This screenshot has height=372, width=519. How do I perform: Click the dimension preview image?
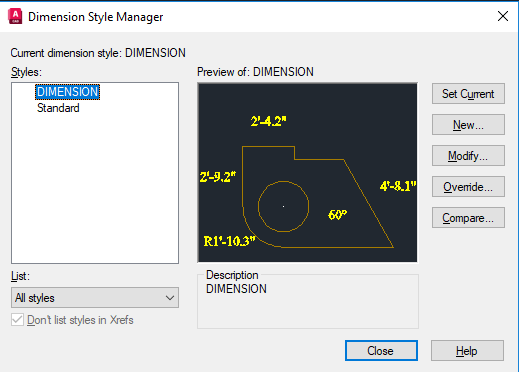pos(307,173)
